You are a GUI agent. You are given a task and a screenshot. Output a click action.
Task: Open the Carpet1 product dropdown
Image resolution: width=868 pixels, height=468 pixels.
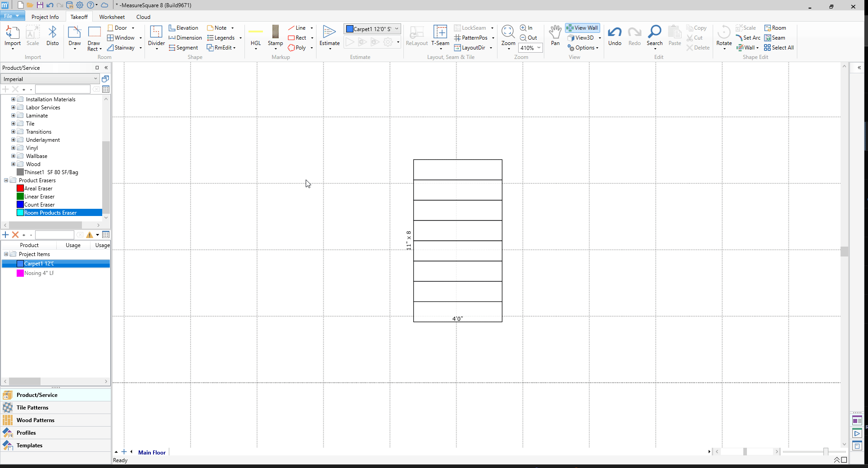[x=372, y=29]
